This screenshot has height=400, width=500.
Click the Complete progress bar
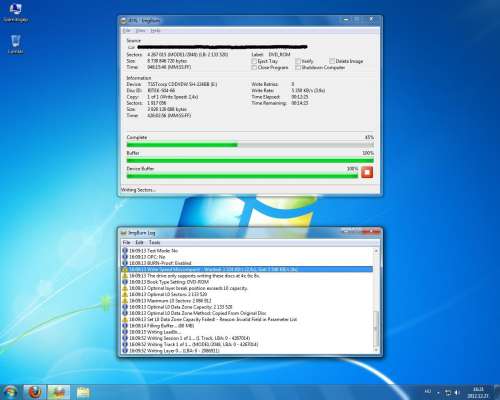[250, 145]
